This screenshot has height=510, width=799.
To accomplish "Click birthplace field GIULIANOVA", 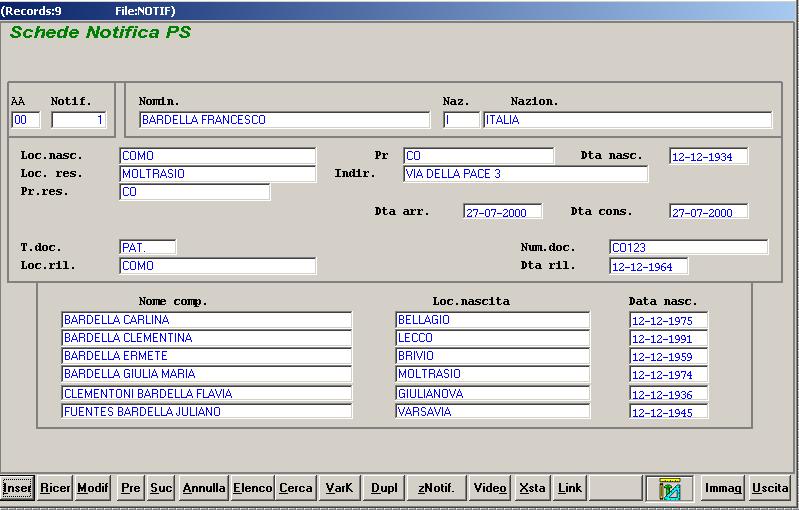I will [492, 393].
